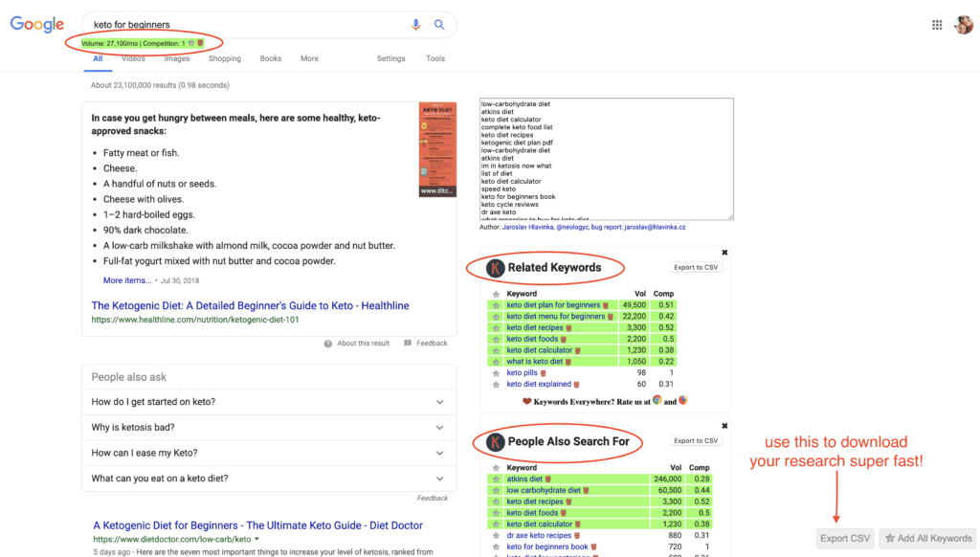Export Related Keywords to CSV
The image size is (980, 557).
click(696, 267)
